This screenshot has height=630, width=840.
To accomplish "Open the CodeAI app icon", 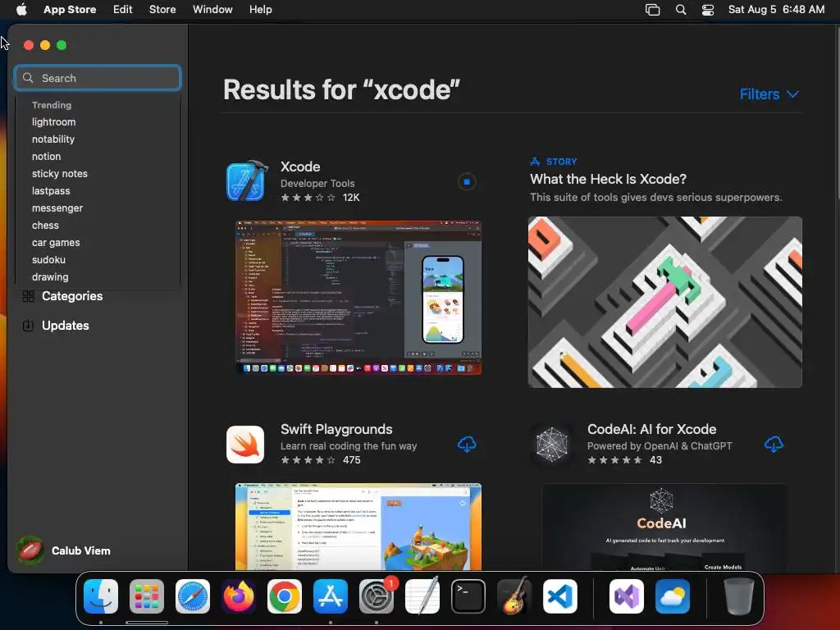I will click(552, 444).
